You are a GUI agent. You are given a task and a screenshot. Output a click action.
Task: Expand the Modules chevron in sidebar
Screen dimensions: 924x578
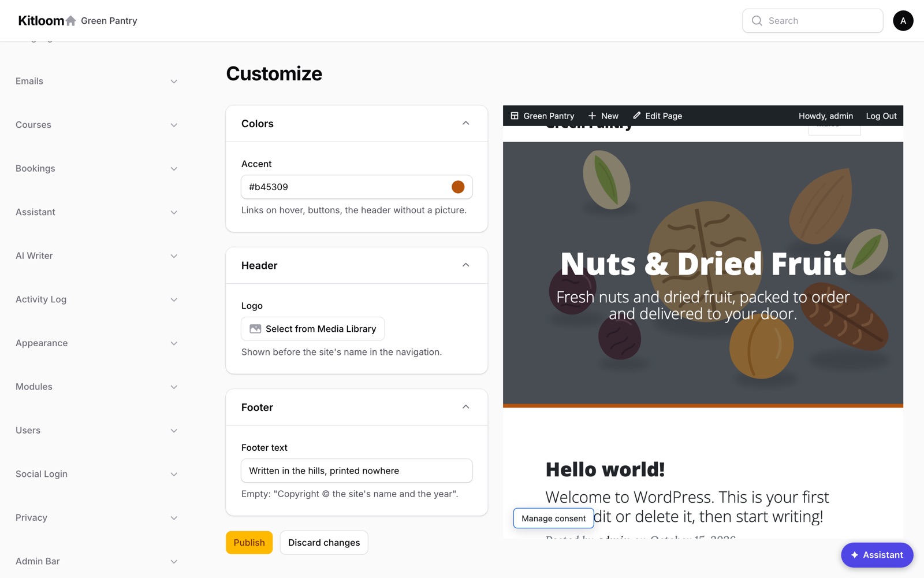pyautogui.click(x=174, y=387)
